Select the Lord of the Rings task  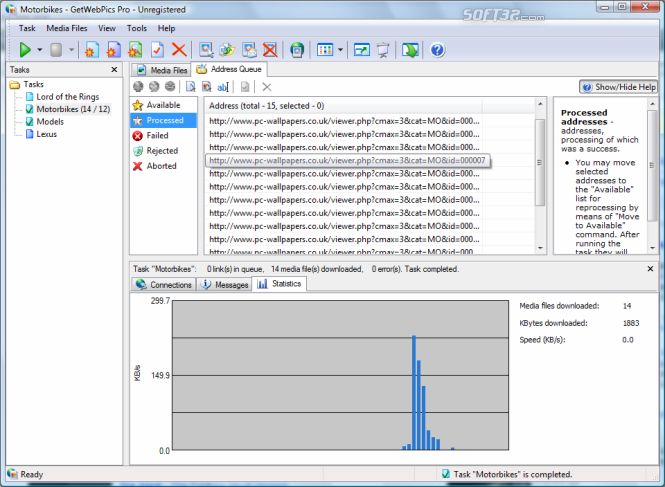[x=67, y=97]
